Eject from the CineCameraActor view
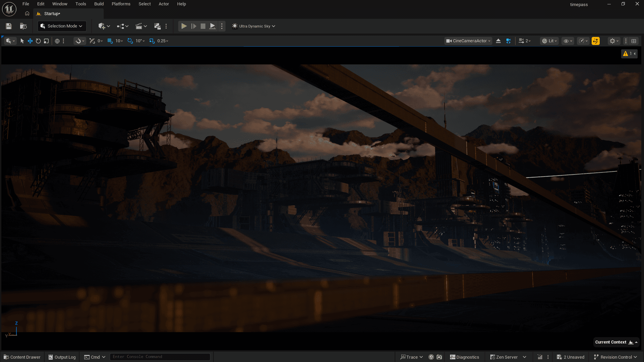Image resolution: width=644 pixels, height=362 pixels. [498, 41]
